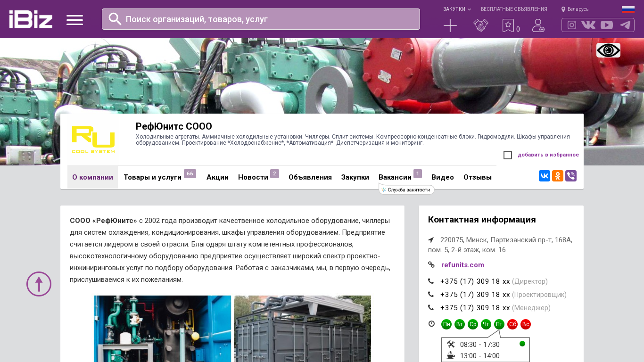Screen dimensions: 644x362
Task: Open the 'Отзывы' tab
Action: coord(478,177)
